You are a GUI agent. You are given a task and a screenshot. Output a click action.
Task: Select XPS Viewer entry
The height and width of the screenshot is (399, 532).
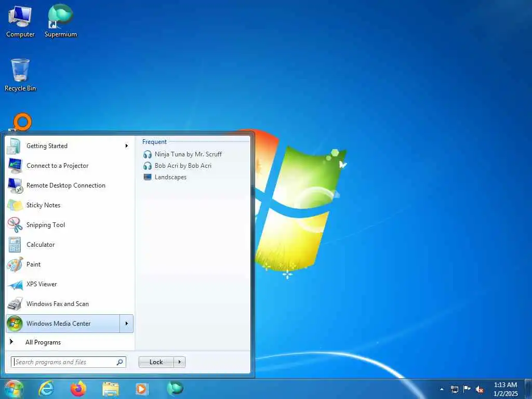click(70, 284)
